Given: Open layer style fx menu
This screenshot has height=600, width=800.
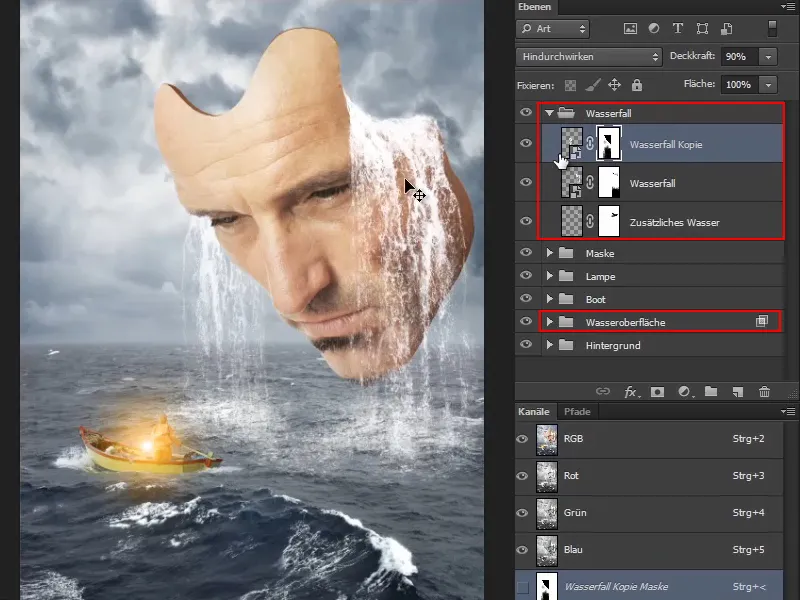Looking at the screenshot, I should (x=632, y=392).
